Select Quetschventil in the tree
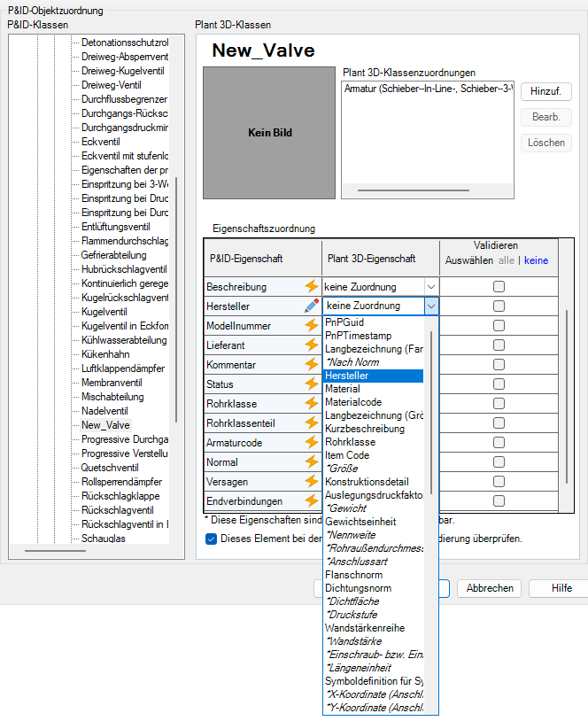The height and width of the screenshot is (721, 588). (110, 468)
